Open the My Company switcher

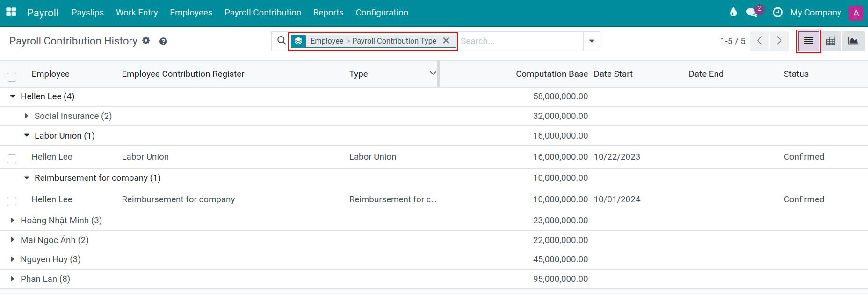point(816,13)
